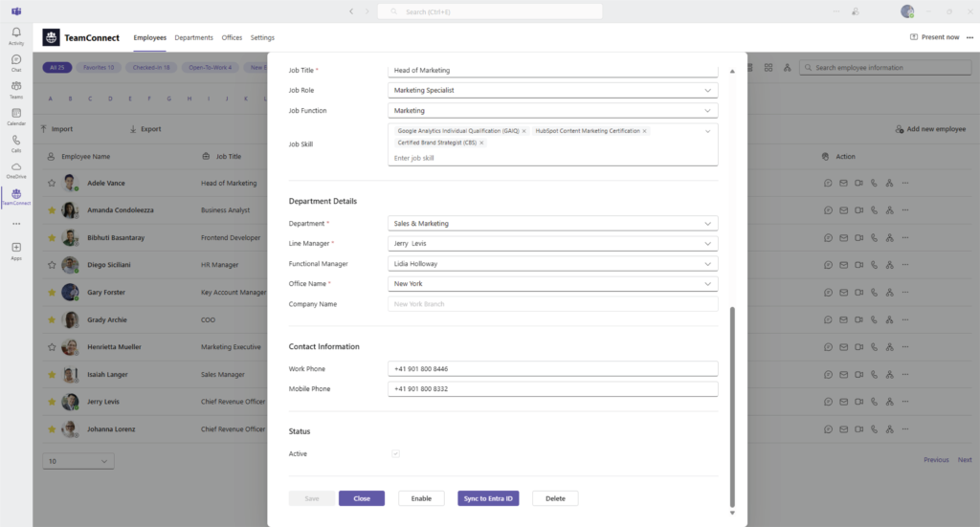Switch to card grid view
The height and width of the screenshot is (527, 980).
click(x=768, y=68)
